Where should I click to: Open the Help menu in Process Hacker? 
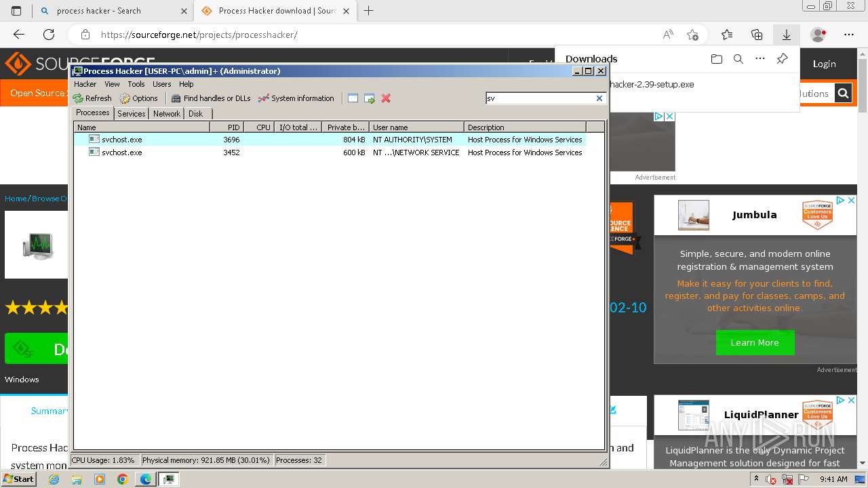[x=186, y=84]
